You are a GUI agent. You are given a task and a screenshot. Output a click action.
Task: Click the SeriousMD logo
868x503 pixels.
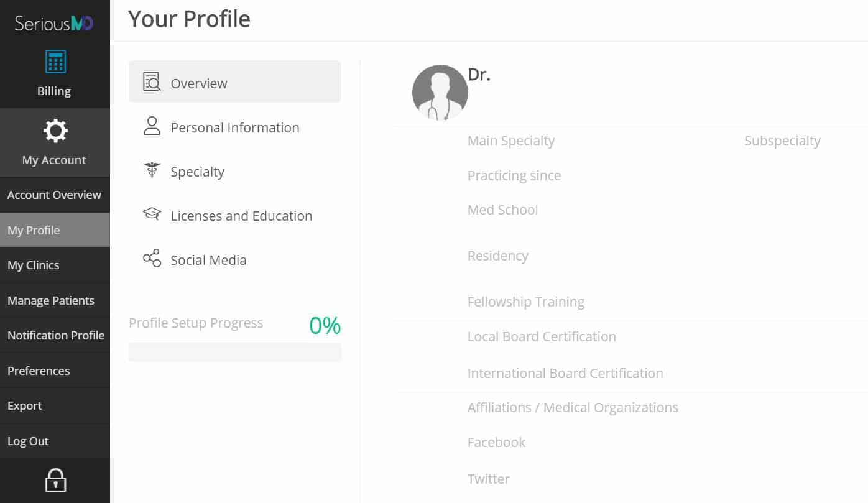click(x=54, y=24)
